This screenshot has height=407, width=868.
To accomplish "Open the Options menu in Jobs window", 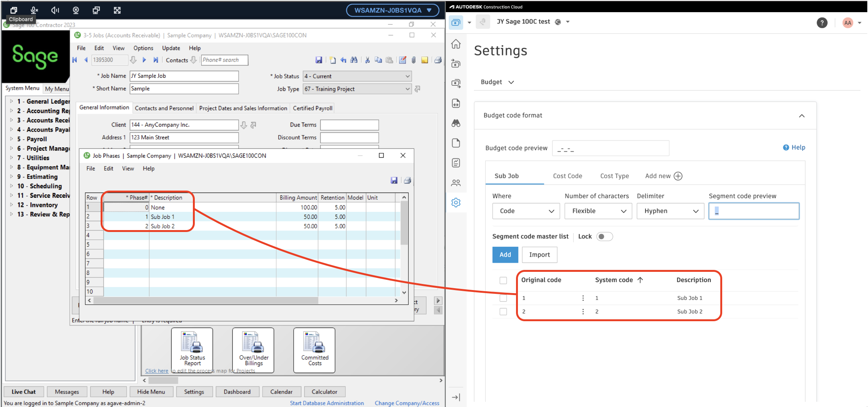I will point(143,48).
